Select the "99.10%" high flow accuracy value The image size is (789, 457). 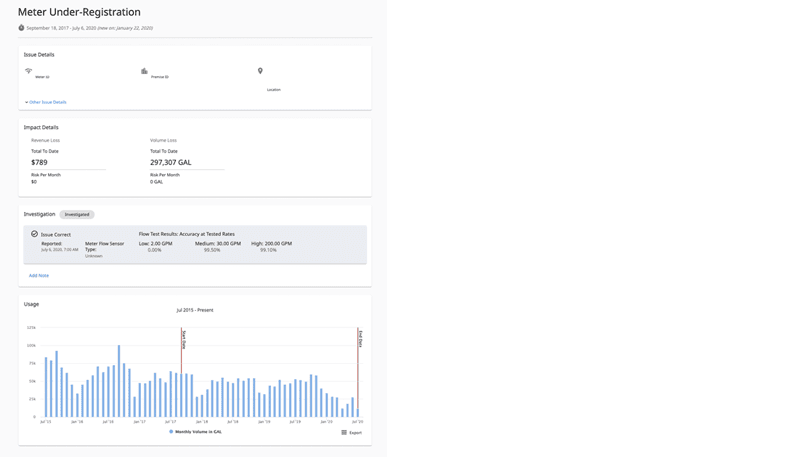pyautogui.click(x=268, y=250)
